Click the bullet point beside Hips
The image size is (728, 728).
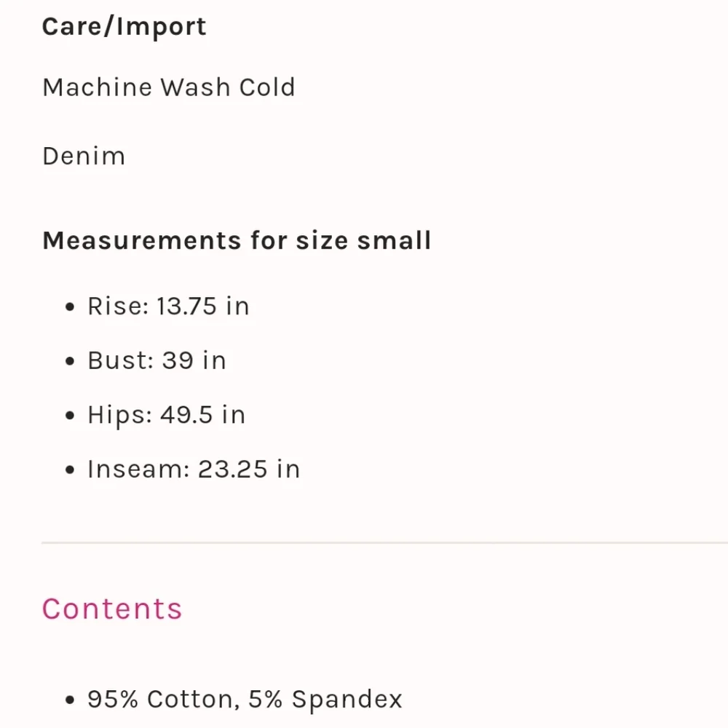tap(70, 416)
